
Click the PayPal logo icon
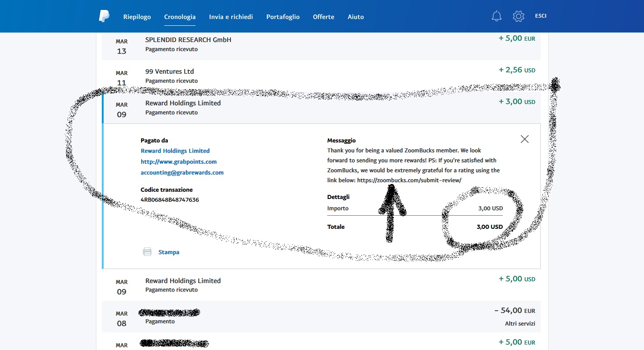pyautogui.click(x=104, y=16)
